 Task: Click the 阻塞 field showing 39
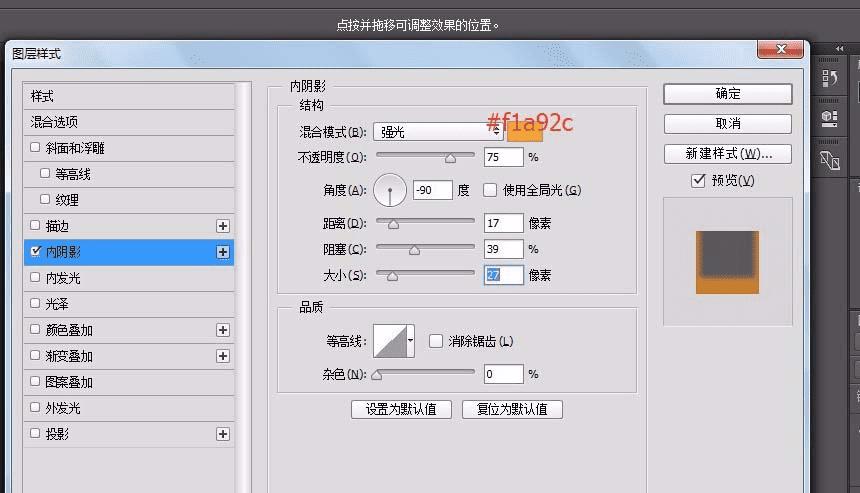[x=503, y=249]
